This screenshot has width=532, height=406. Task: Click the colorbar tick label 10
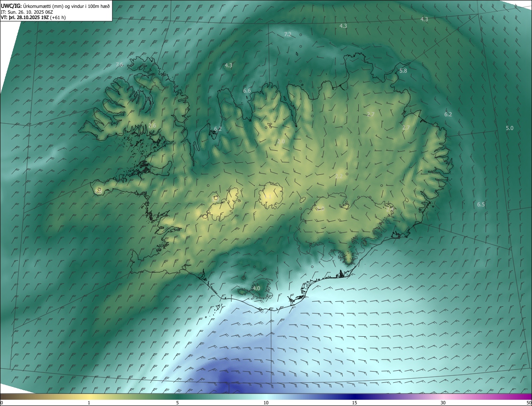click(266, 403)
